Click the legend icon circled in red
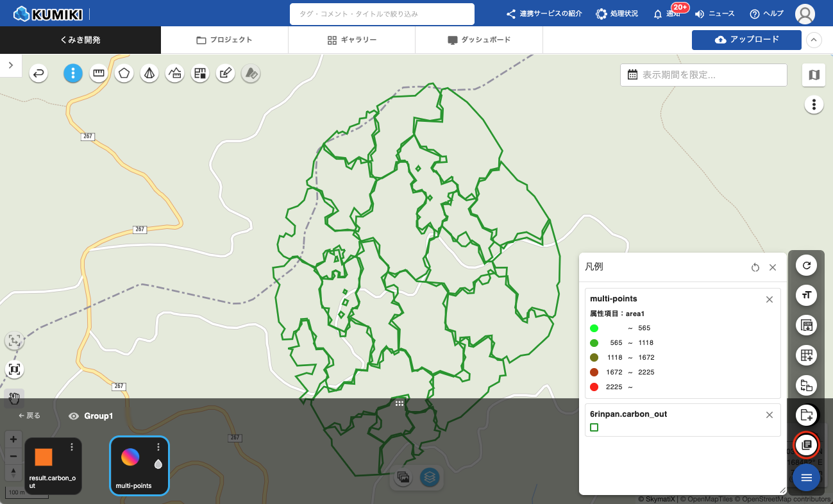Image resolution: width=833 pixels, height=504 pixels. [x=806, y=444]
